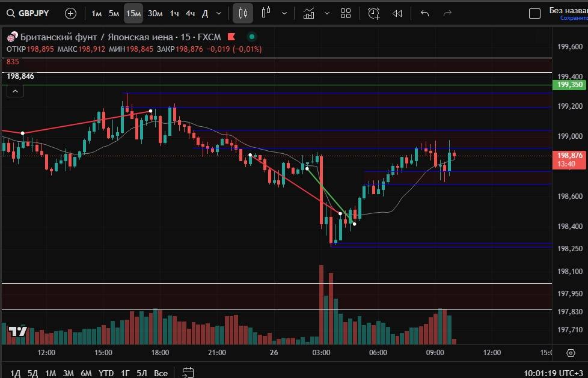The height and width of the screenshot is (378, 588).
Task: Open the indicator templates grid icon
Action: point(346,13)
